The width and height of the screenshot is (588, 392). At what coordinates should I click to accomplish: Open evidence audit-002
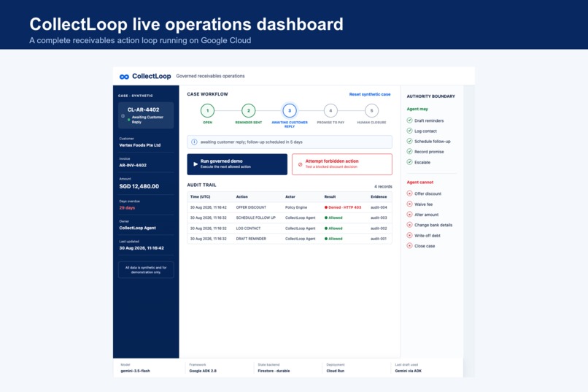pos(379,228)
